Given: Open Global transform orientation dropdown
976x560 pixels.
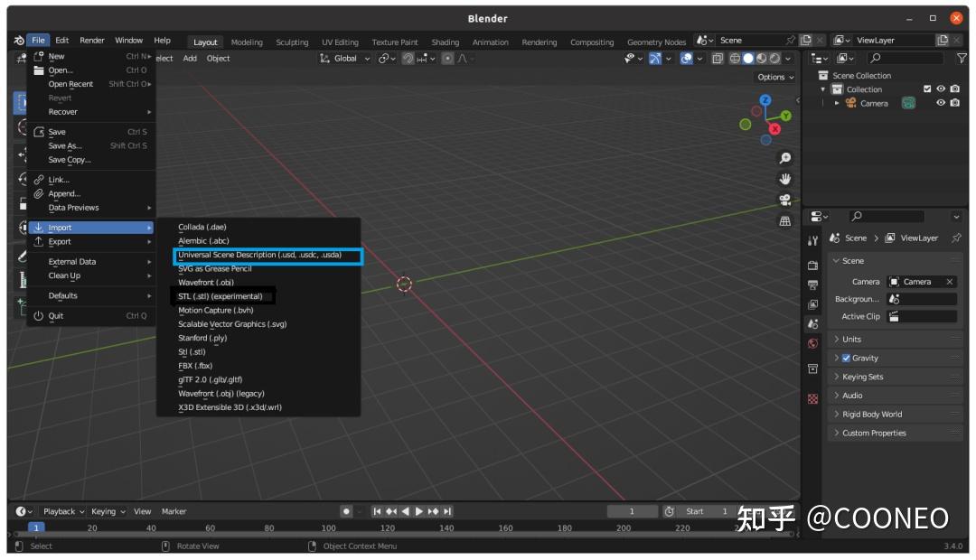Looking at the screenshot, I should [x=345, y=58].
